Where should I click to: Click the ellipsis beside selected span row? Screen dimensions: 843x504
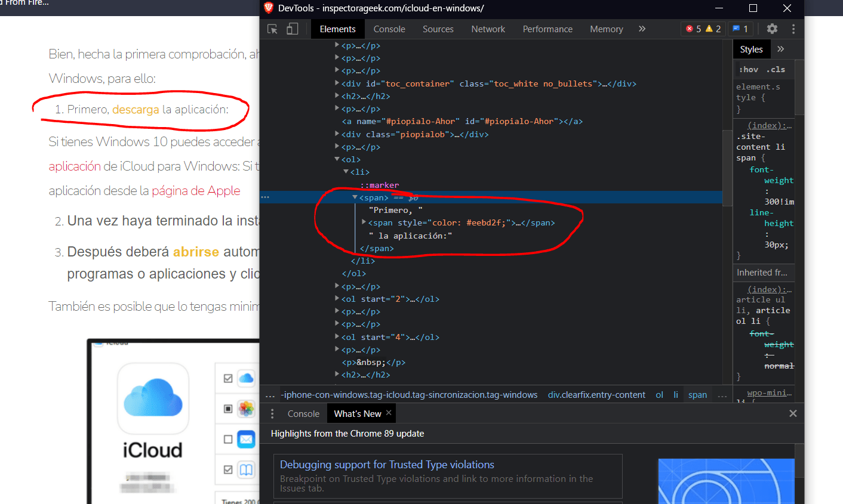[x=265, y=197]
